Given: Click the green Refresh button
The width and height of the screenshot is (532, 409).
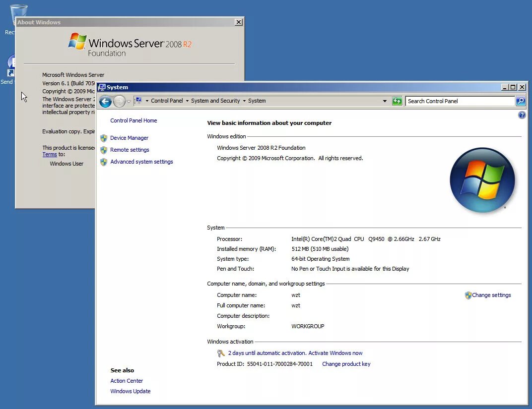Looking at the screenshot, I should click(397, 101).
